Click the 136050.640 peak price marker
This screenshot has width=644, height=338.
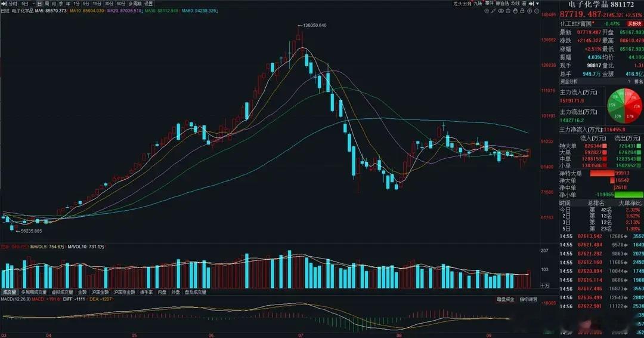315,26
